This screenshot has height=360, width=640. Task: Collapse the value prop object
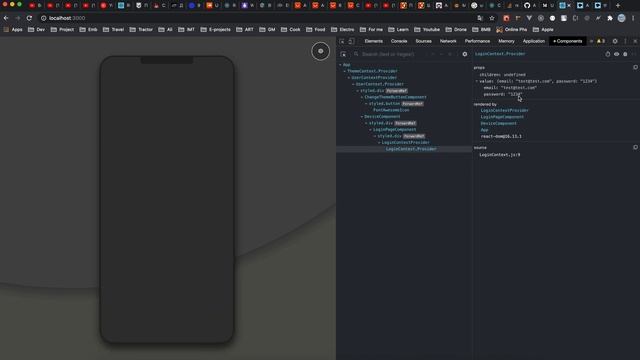pos(477,81)
